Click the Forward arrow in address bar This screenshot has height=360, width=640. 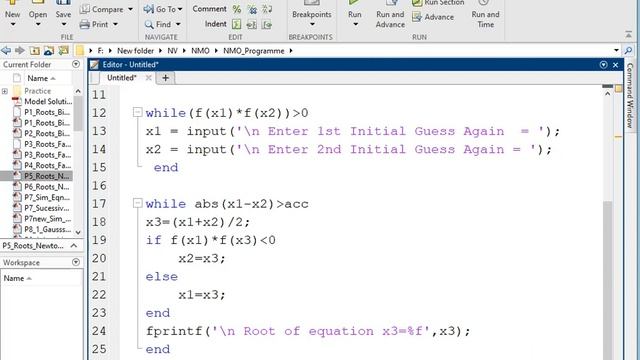(20, 51)
